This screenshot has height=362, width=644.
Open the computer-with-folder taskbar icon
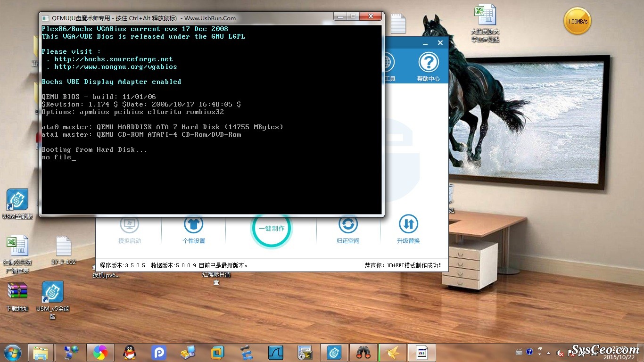click(x=188, y=352)
